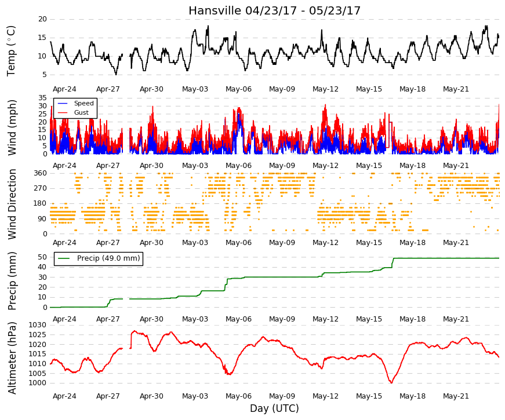Click the Wind Direction axis label
The width and height of the screenshot is (505, 420).
[x=12, y=204]
